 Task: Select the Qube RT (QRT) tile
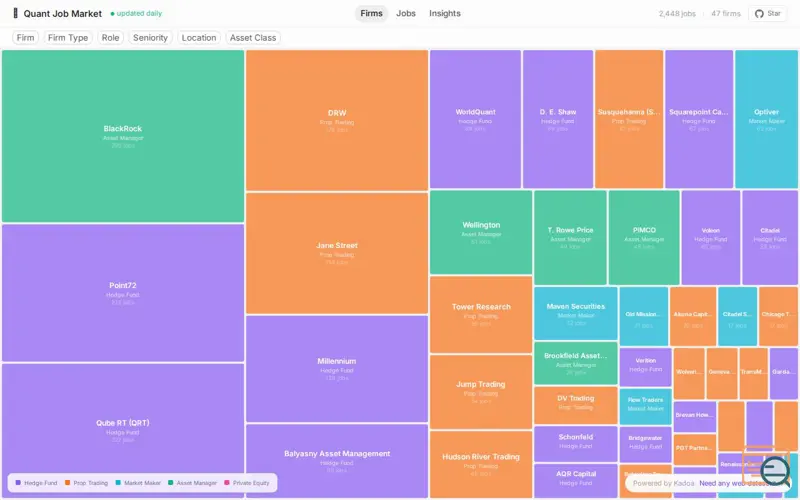pyautogui.click(x=123, y=430)
